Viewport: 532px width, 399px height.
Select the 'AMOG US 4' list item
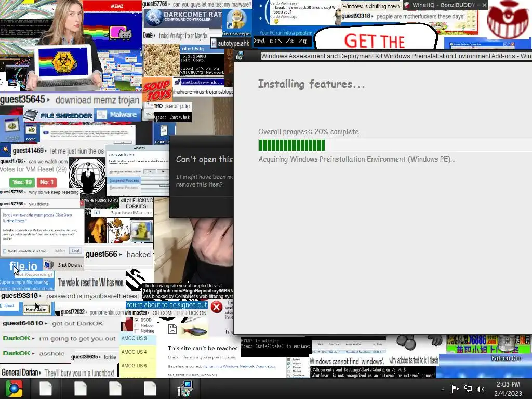click(x=138, y=352)
